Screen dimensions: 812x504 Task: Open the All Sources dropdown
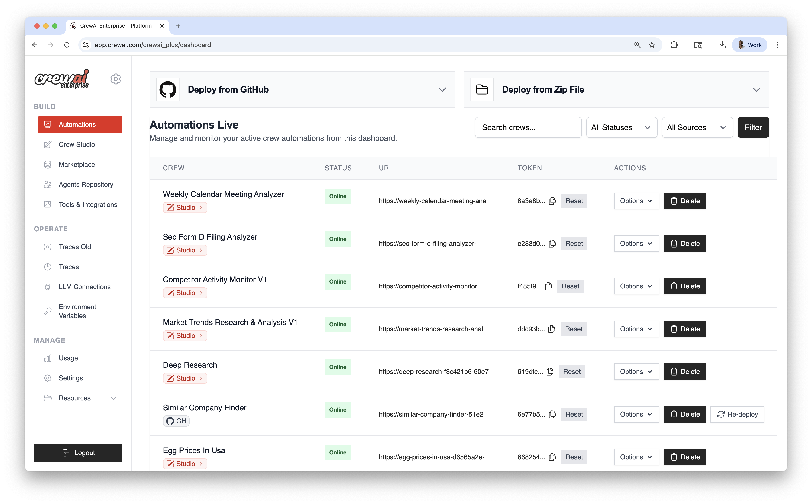pyautogui.click(x=697, y=127)
